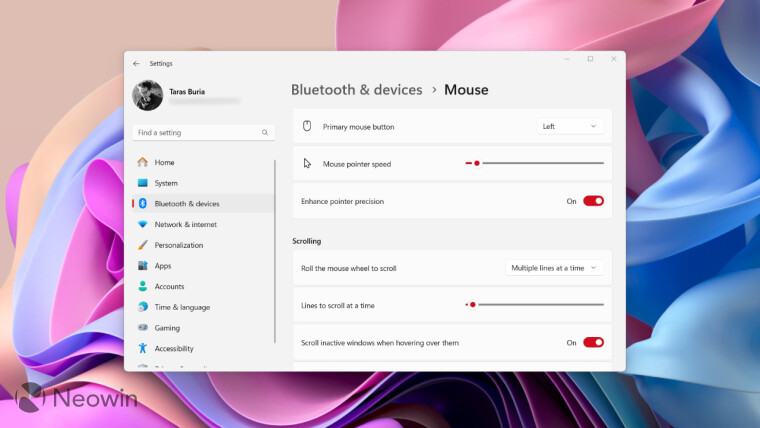Maximize the Settings window
Image resolution: width=760 pixels, height=428 pixels.
[590, 59]
